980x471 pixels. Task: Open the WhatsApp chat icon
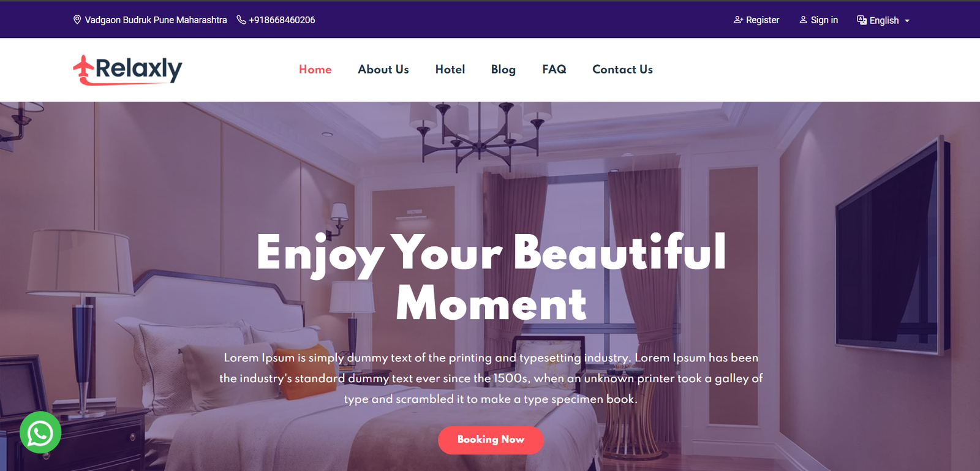[x=40, y=433]
